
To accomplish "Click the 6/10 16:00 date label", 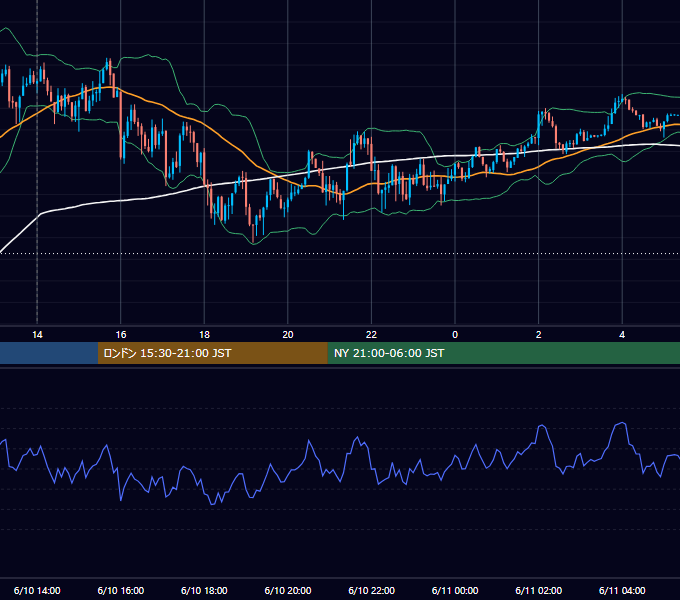I will (121, 590).
